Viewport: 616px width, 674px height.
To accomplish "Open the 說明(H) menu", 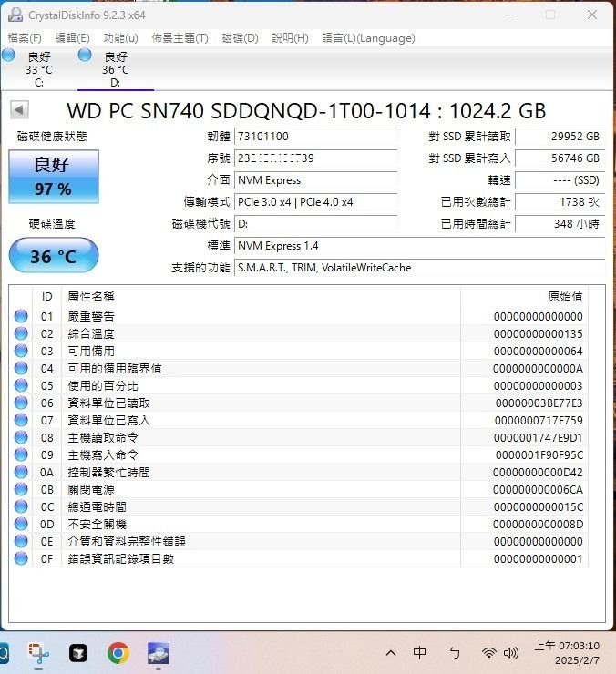I will [x=290, y=38].
